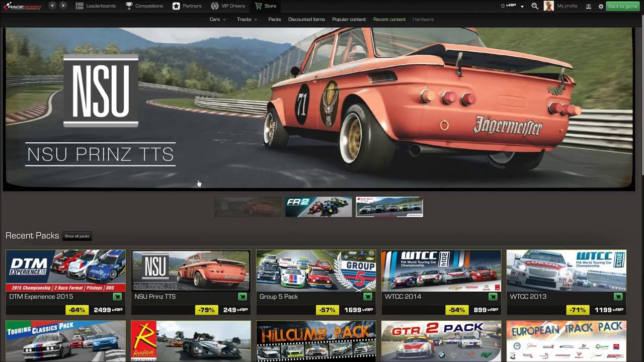
Task: Open the Store tab
Action: coord(266,6)
